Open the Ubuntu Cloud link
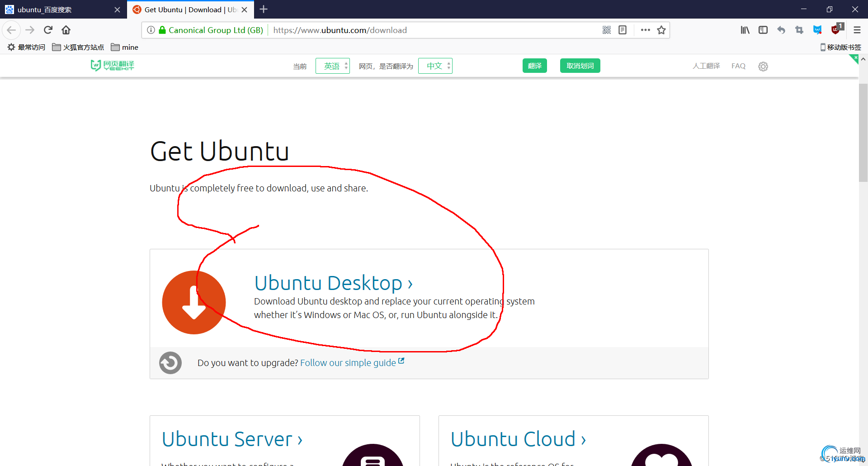 pyautogui.click(x=518, y=439)
